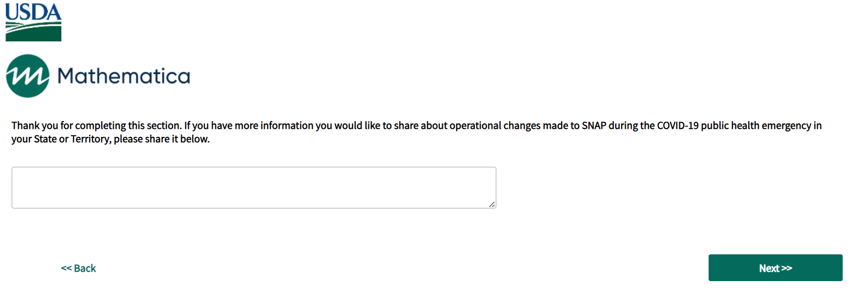Click the double-left arrows beside Back

click(66, 268)
